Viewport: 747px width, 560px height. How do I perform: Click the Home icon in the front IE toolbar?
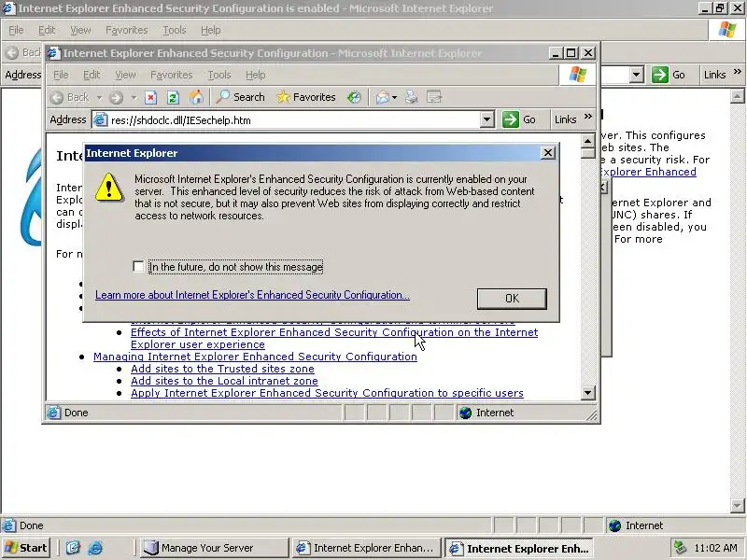pyautogui.click(x=196, y=97)
